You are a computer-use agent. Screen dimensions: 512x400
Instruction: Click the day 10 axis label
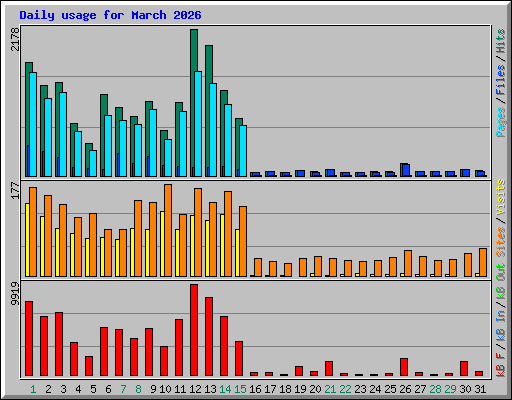165,389
